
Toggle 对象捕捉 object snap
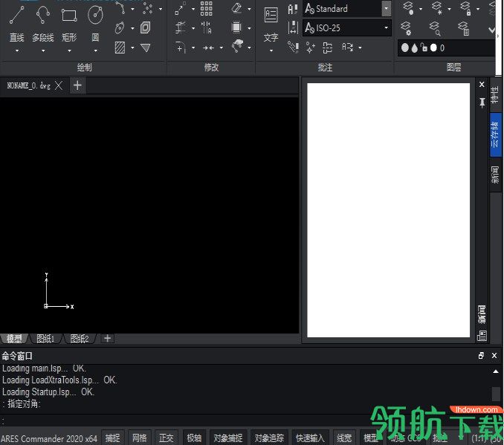pyautogui.click(x=228, y=438)
